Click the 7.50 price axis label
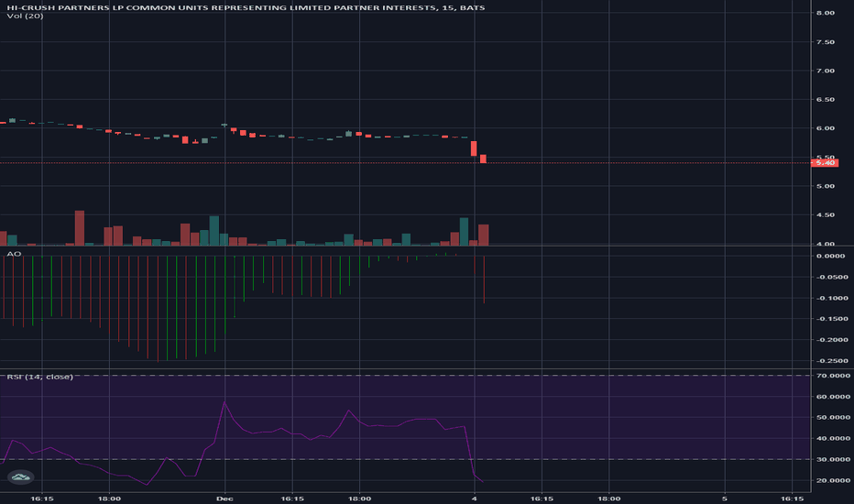Image resolution: width=854 pixels, height=504 pixels. click(825, 42)
